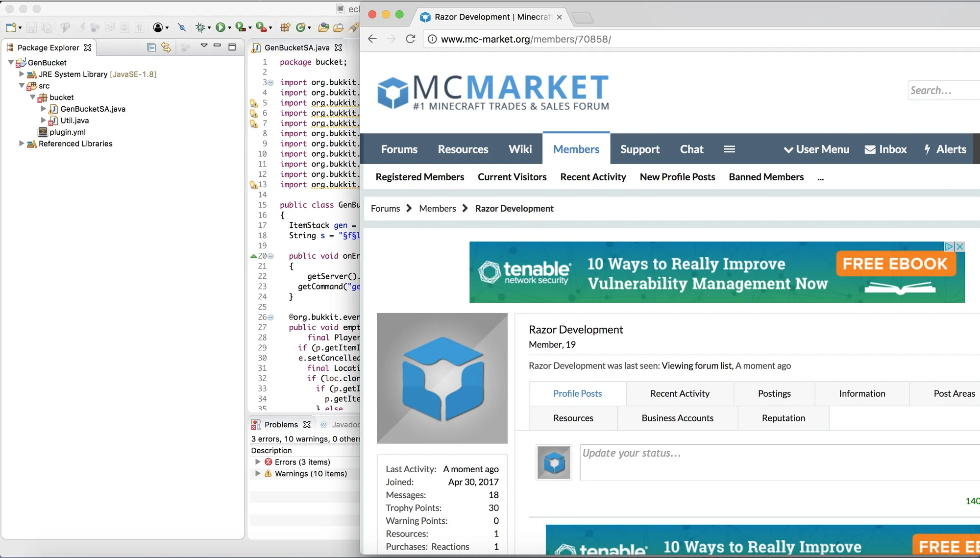Viewport: 980px width, 558px height.
Task: Open the Forums navigation tab
Action: [399, 149]
